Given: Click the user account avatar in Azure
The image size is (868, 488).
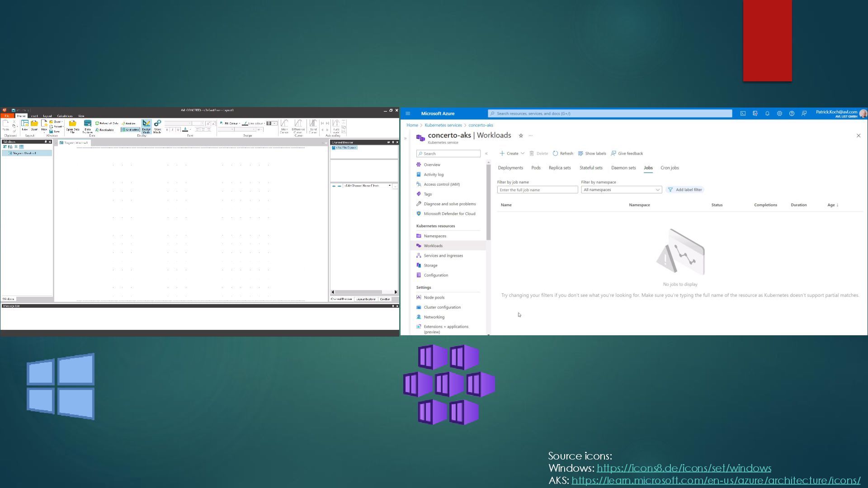Looking at the screenshot, I should (x=863, y=113).
